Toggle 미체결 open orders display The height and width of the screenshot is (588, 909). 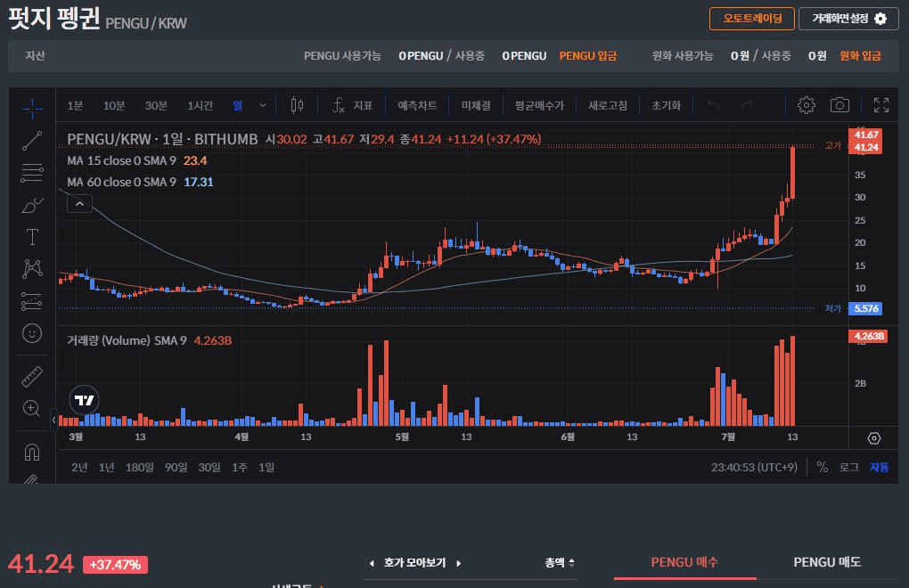click(x=476, y=105)
